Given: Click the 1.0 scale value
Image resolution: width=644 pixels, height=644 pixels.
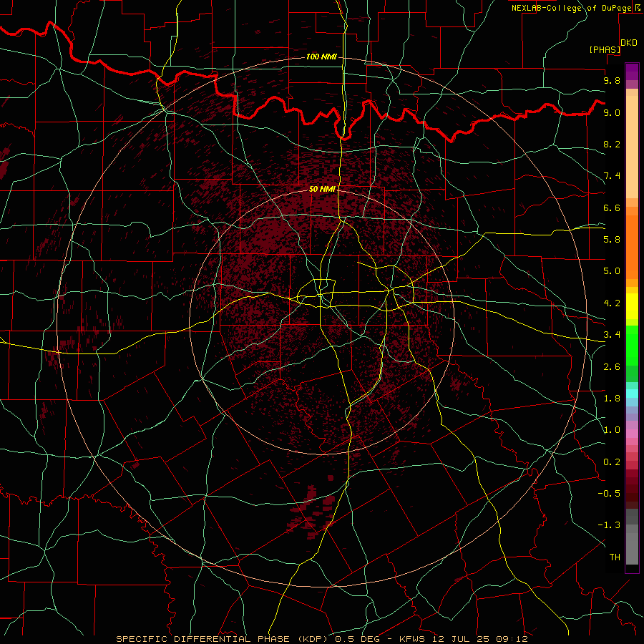Looking at the screenshot, I should click(x=612, y=430).
